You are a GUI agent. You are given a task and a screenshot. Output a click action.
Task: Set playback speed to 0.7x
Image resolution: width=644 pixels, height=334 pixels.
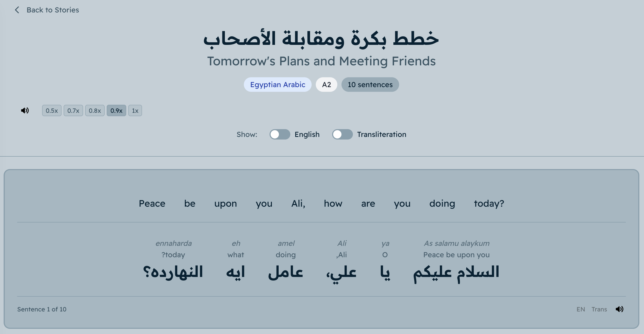pos(73,111)
